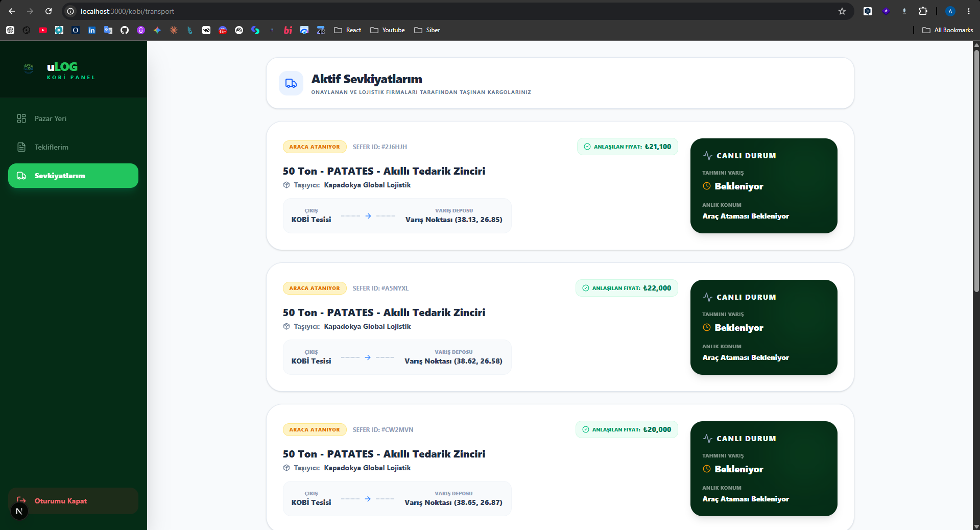This screenshot has width=980, height=530.
Task: Open the Google Translate bookmark
Action: [x=108, y=30]
